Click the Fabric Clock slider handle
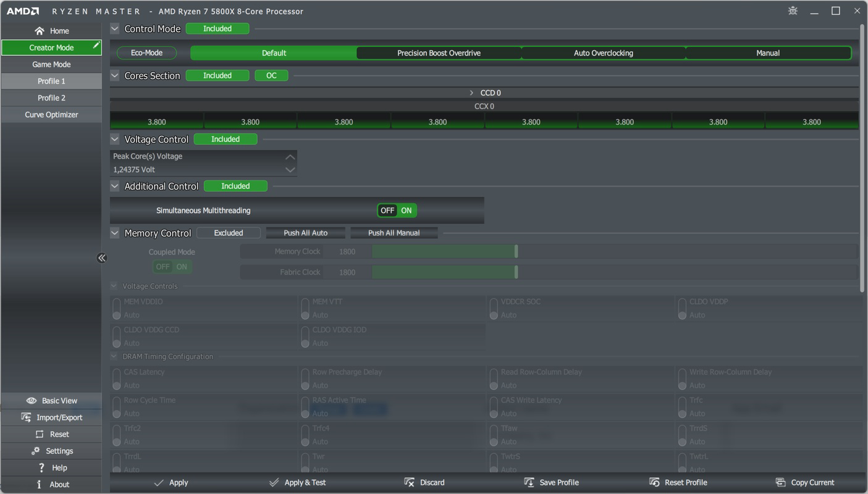868x494 pixels. point(516,272)
